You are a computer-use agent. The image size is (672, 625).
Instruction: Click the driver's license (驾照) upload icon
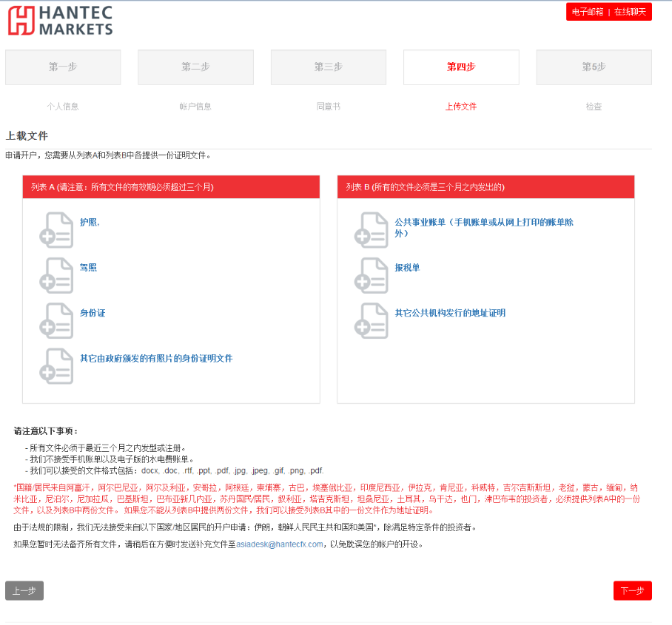pyautogui.click(x=56, y=275)
